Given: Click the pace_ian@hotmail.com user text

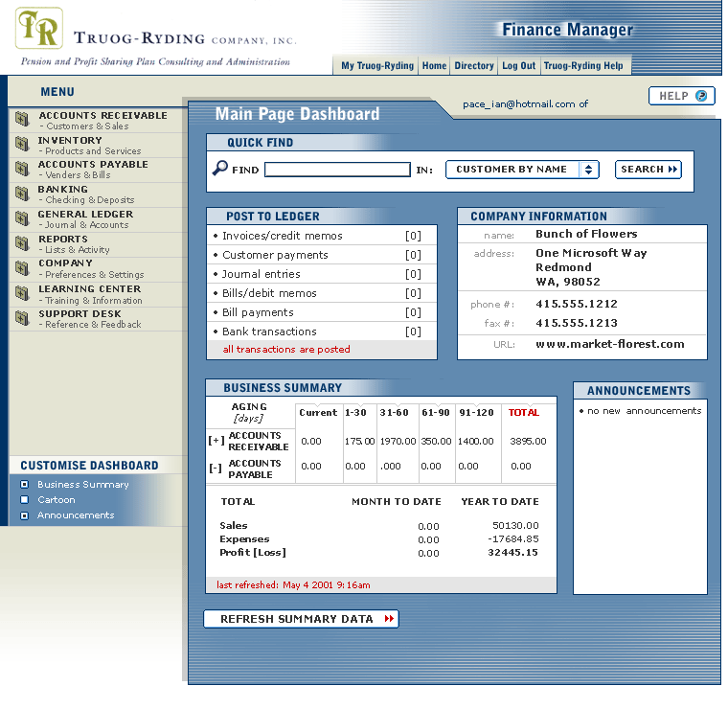Looking at the screenshot, I should coord(518,104).
